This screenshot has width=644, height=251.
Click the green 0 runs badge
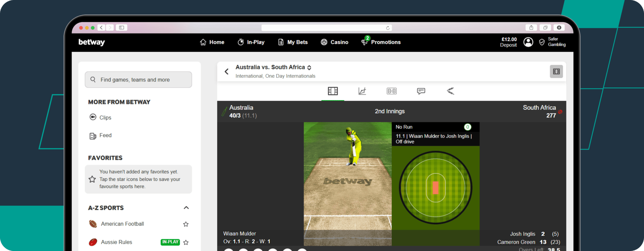(x=468, y=127)
